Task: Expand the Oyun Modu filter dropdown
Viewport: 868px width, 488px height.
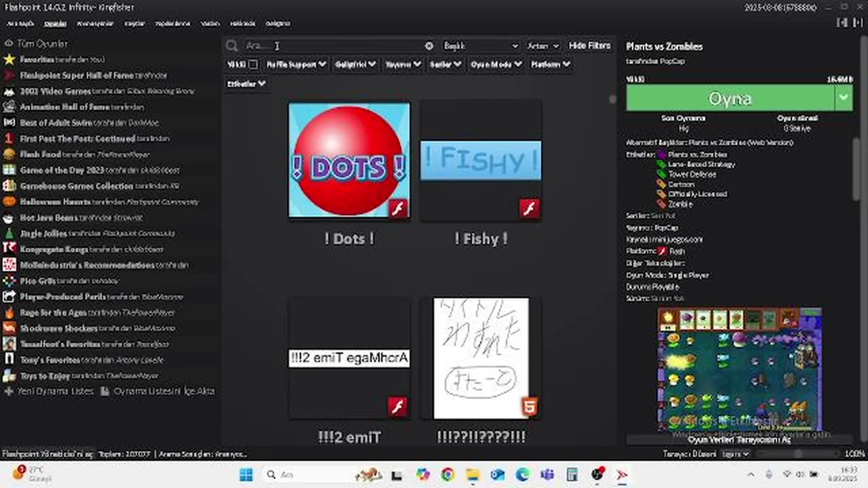Action: [496, 64]
